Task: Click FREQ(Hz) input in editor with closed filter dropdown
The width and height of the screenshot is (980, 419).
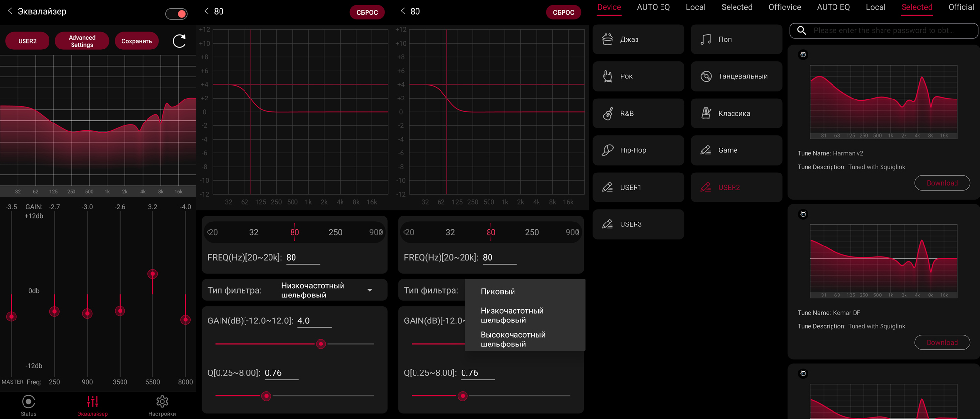Action: click(303, 258)
